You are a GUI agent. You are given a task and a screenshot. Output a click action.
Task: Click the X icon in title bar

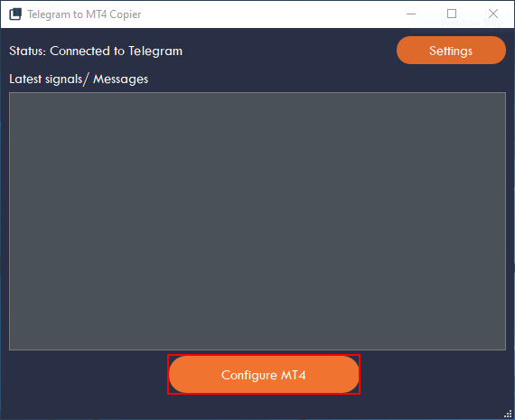(x=493, y=14)
